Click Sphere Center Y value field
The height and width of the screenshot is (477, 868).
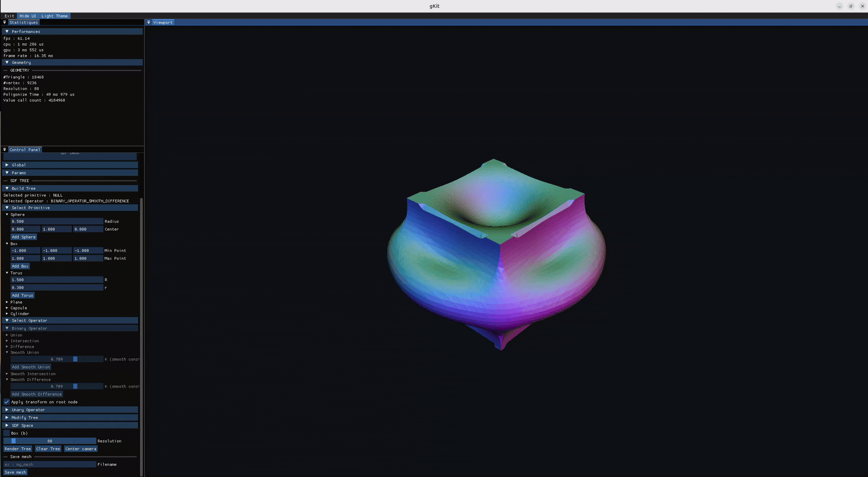(x=57, y=229)
